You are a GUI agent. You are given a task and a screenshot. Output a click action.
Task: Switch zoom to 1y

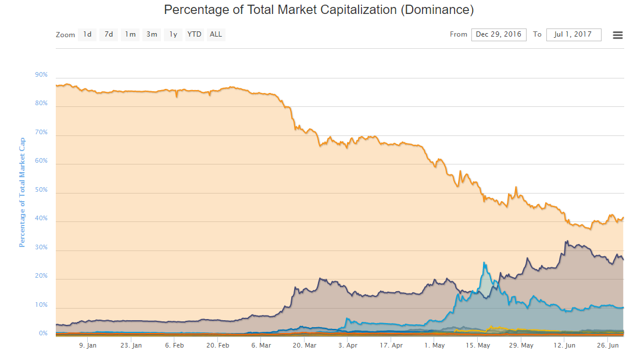point(173,34)
